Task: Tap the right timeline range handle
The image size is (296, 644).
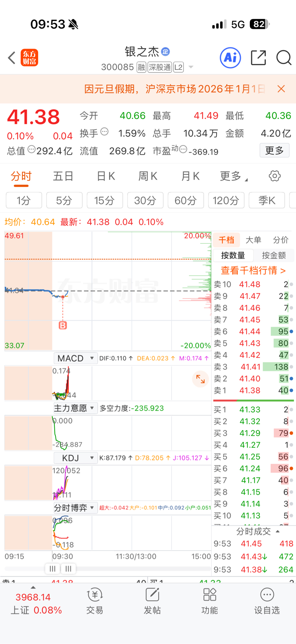Action: tap(68, 568)
